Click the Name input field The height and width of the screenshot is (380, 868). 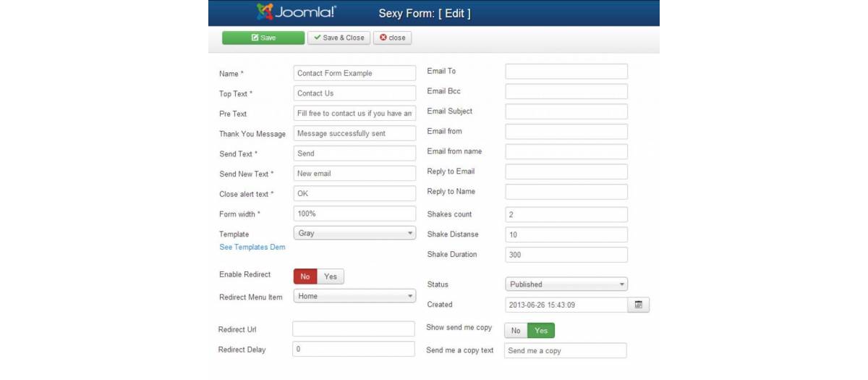tap(354, 73)
